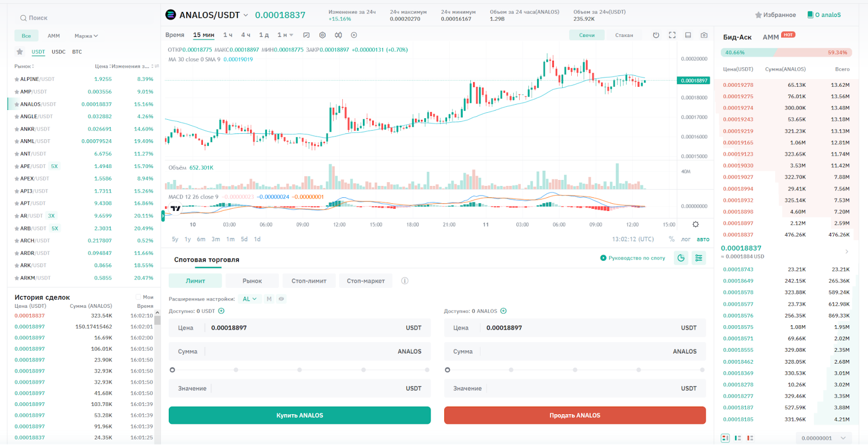Show asks-only order book view
Viewport: 868px width, 445px height.
pyautogui.click(x=750, y=438)
